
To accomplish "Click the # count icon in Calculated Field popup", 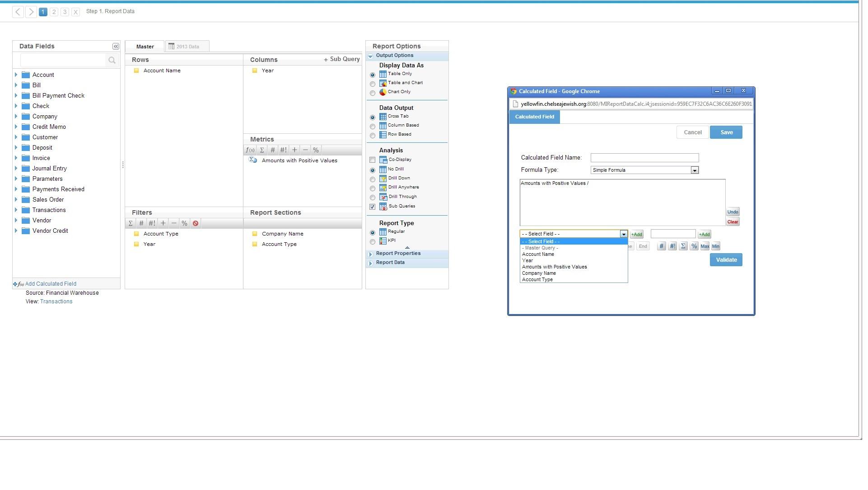I will (661, 246).
